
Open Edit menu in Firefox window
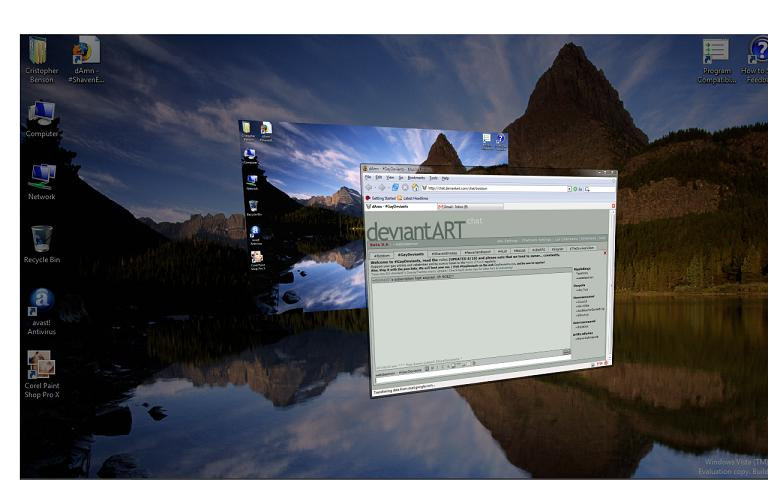pos(379,177)
